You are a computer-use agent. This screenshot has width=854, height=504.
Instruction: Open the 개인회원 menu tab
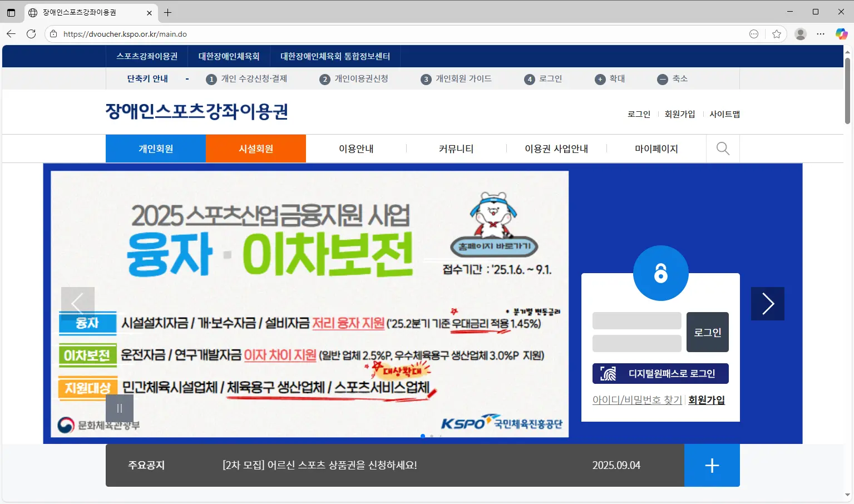pyautogui.click(x=156, y=149)
